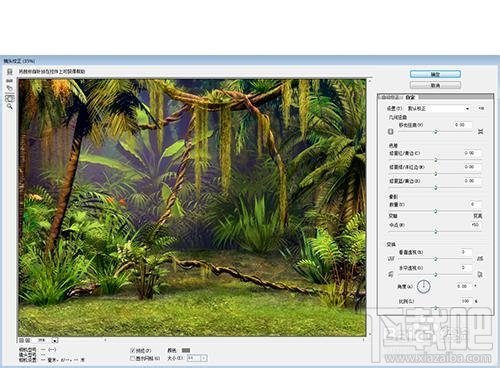The width and height of the screenshot is (500, 368).
Task: Open the zoom percentage dropdown below the preview
Action: [55, 340]
